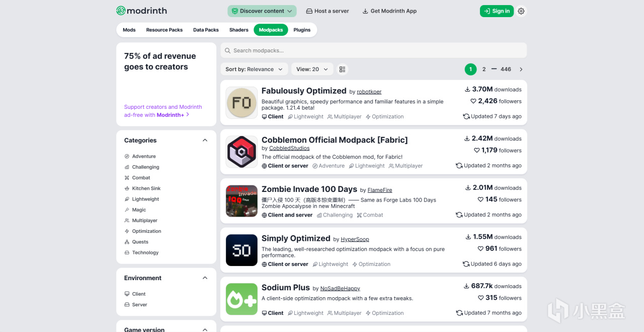This screenshot has height=332, width=644.
Task: Filter by Technology category
Action: point(141,252)
